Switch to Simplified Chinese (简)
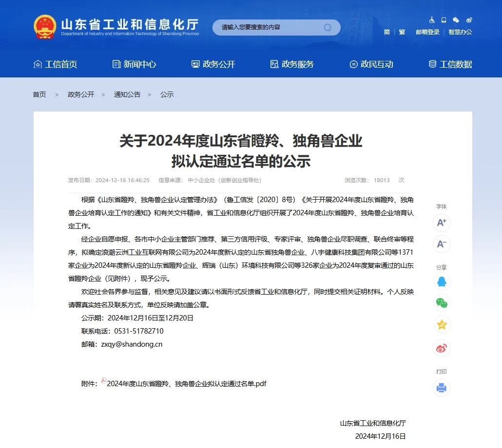This screenshot has height=448, width=502. click(x=386, y=32)
